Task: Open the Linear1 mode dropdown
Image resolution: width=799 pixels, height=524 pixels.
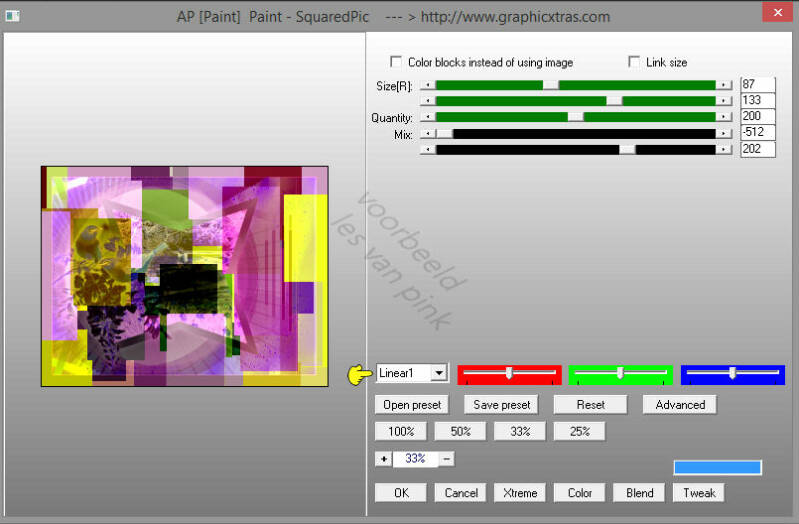Action: [439, 373]
